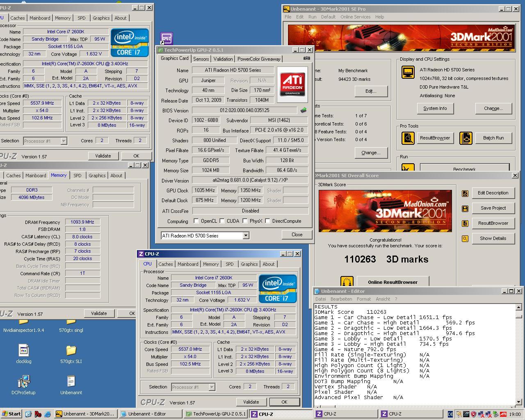Click Editor scrollbar down arrow
525x420 pixels.
[x=518, y=402]
